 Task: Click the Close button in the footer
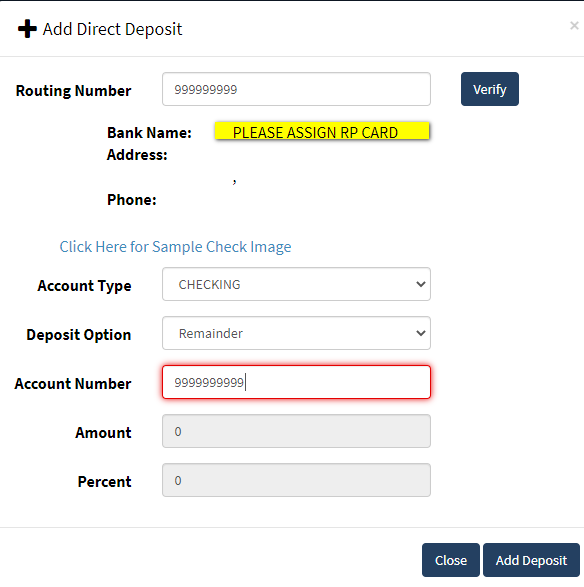tap(451, 560)
